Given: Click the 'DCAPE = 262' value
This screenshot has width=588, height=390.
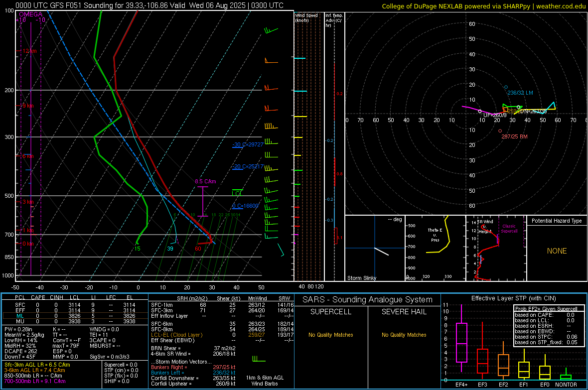Looking at the screenshot, I should [x=20, y=351].
